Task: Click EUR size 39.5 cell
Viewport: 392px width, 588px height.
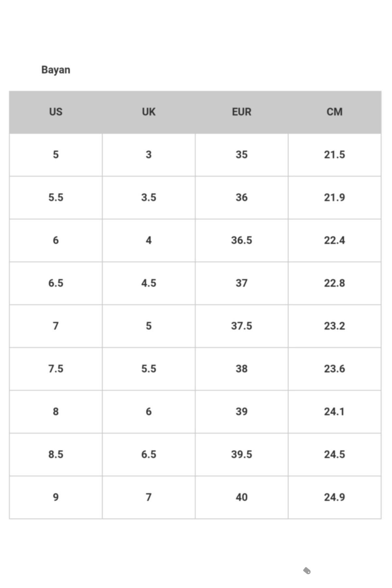Action: point(241,454)
